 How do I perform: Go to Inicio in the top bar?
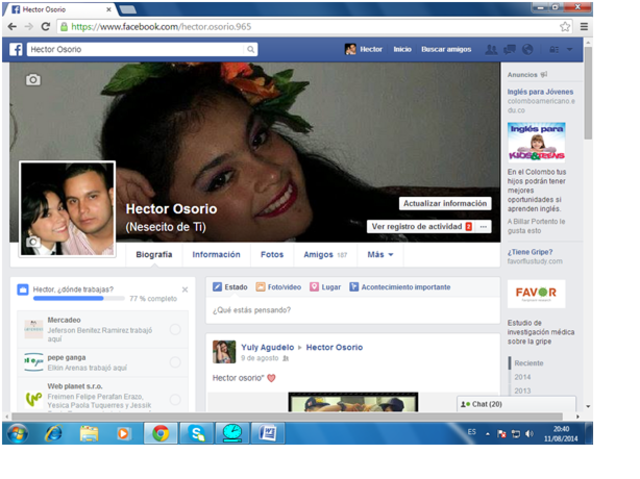pyautogui.click(x=402, y=49)
